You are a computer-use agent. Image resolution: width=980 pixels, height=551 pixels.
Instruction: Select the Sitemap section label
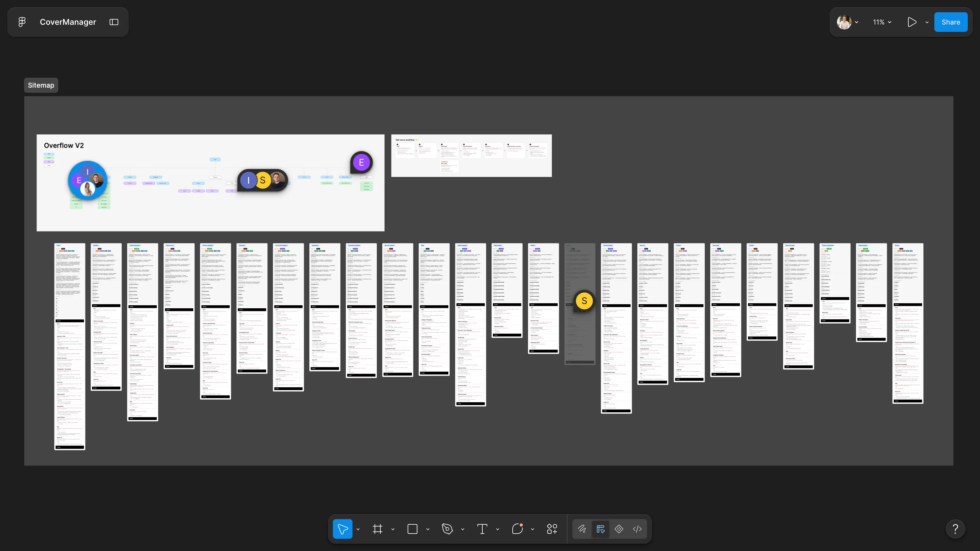[41, 85]
